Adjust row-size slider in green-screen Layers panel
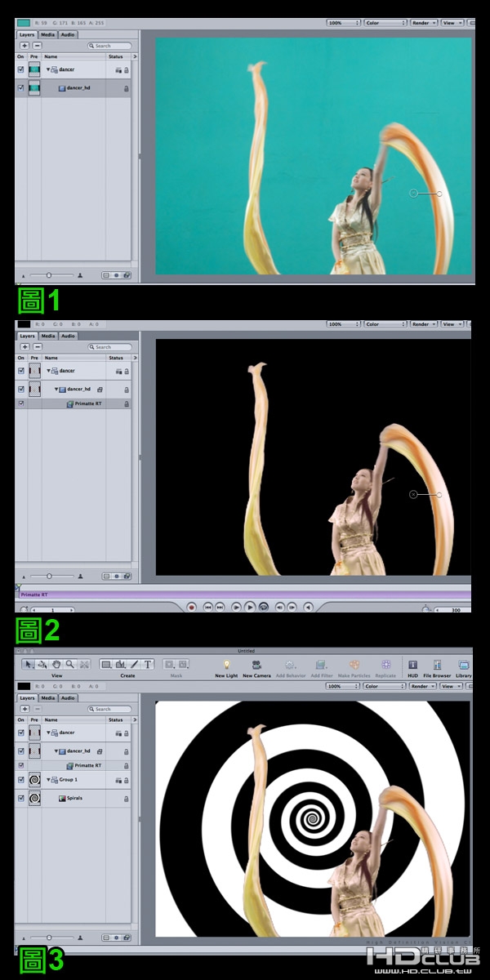 [49, 275]
